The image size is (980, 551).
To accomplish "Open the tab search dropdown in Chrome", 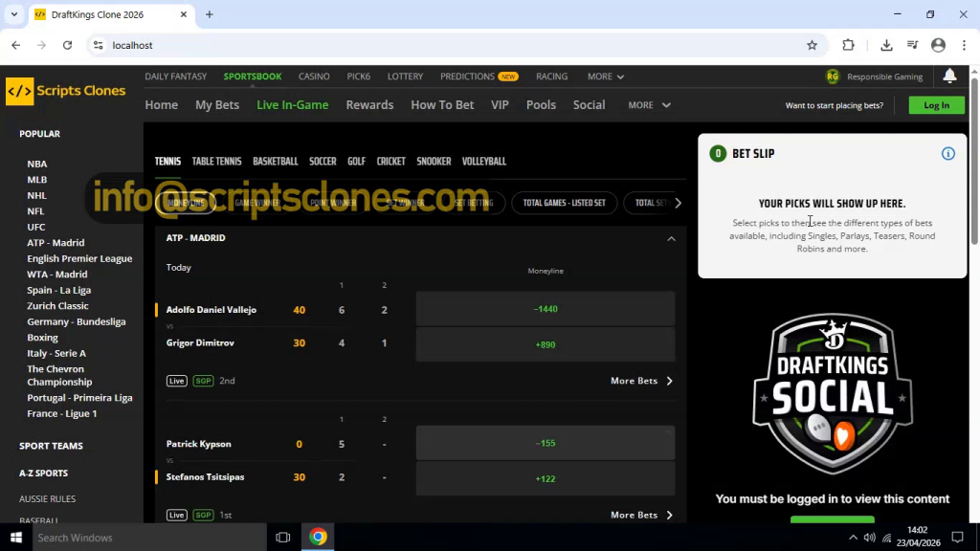I will (14, 14).
